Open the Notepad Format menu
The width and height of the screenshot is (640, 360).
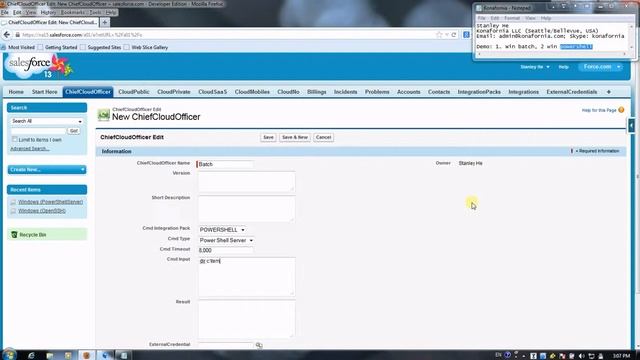(512, 18)
